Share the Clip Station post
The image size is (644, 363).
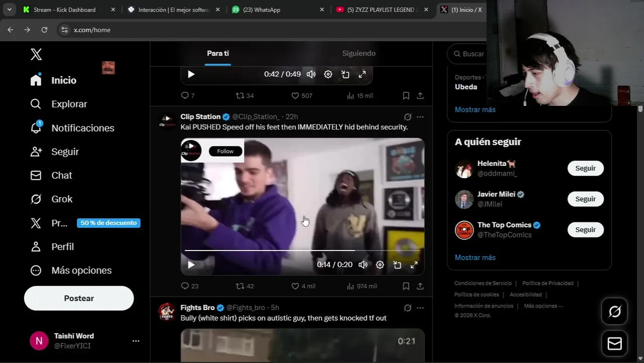(420, 286)
